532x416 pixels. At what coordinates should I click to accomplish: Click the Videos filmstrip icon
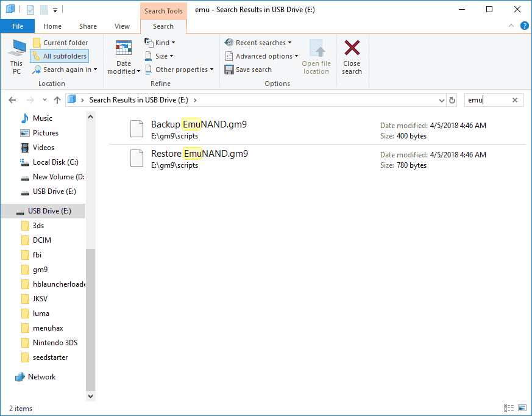[x=25, y=148]
